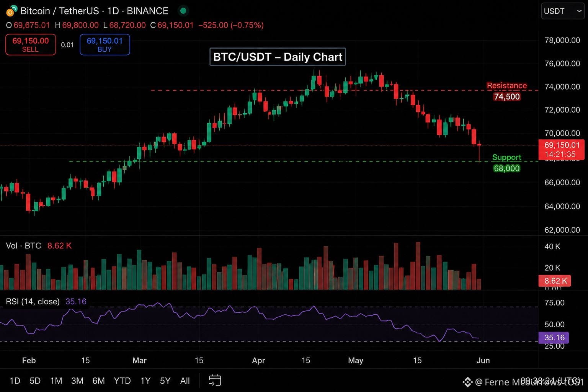The image size is (588, 392).
Task: Click the Jun label on the time axis
Action: click(x=483, y=361)
